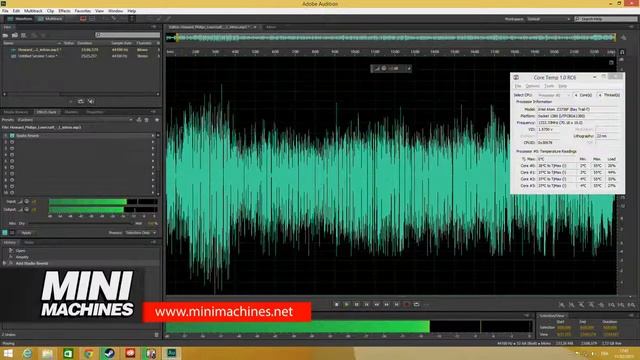Toggle power button for effect slot 2
Viewport: 640px width, 360px height.
tap(12, 142)
